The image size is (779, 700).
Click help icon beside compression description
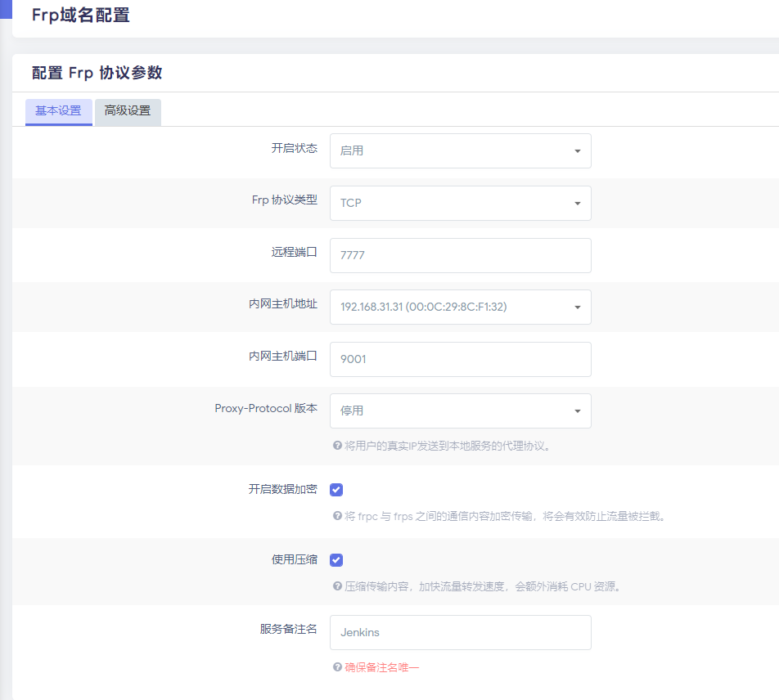coord(336,586)
